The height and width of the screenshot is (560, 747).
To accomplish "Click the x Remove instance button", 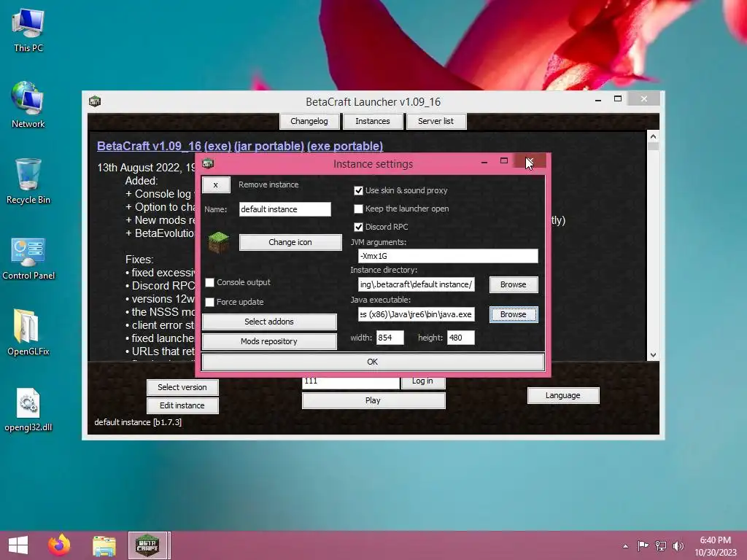I will [216, 184].
